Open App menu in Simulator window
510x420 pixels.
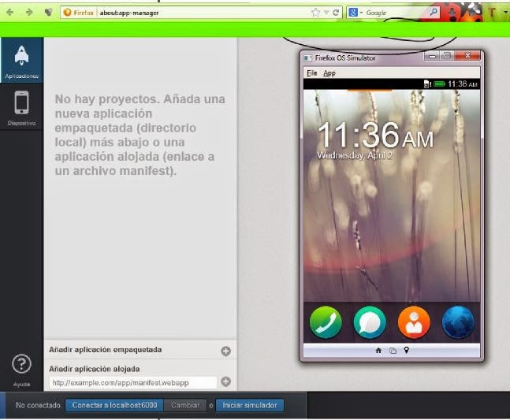(x=329, y=73)
